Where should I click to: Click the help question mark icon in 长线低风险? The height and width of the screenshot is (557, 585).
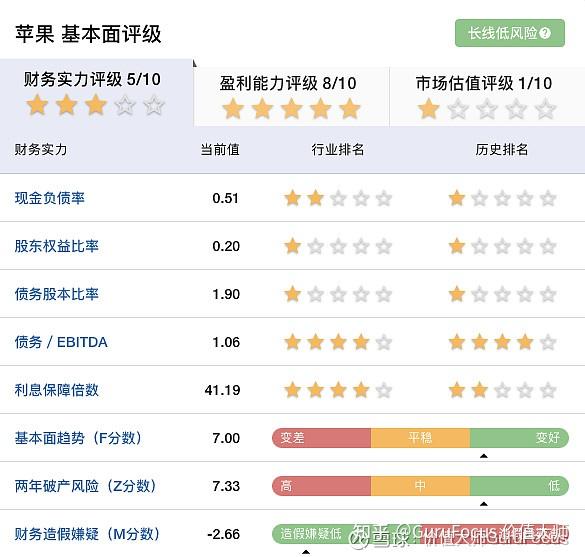tap(545, 33)
